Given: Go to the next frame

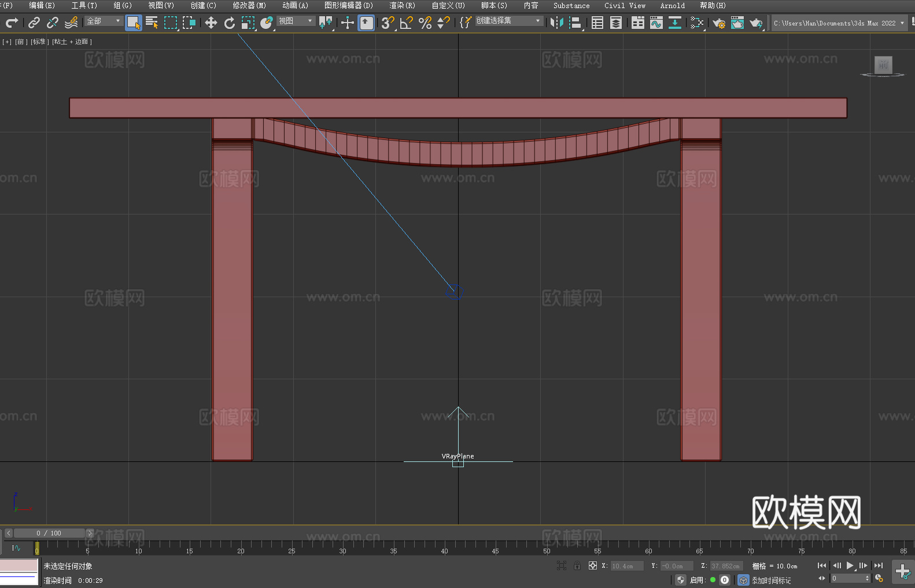Looking at the screenshot, I should (x=864, y=565).
